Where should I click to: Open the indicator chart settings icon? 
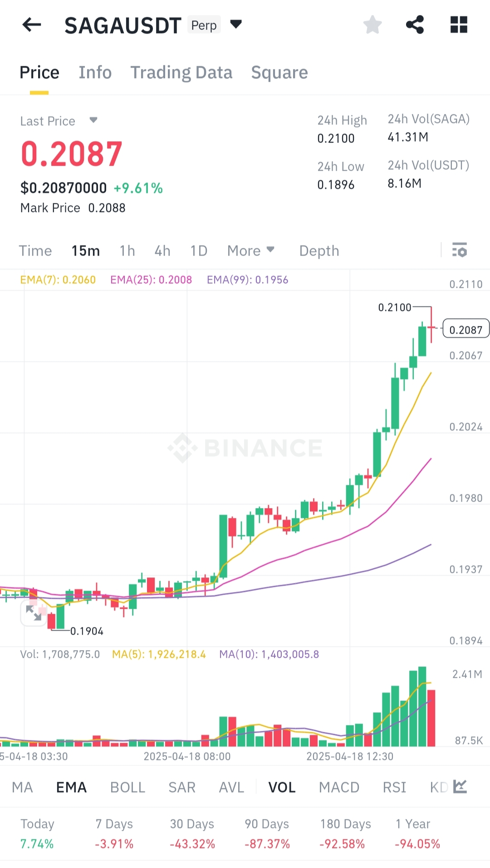coord(460,787)
